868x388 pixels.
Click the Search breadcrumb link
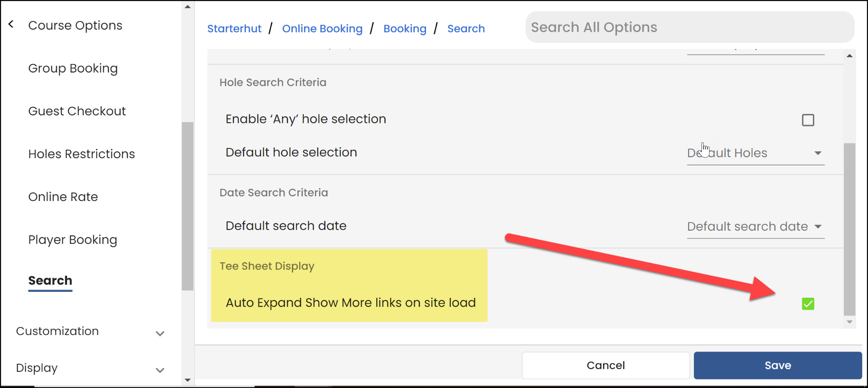point(466,28)
